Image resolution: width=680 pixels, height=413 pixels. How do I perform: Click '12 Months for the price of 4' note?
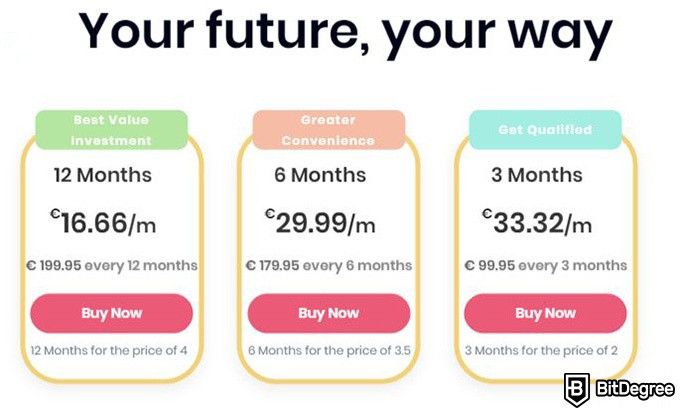(109, 351)
